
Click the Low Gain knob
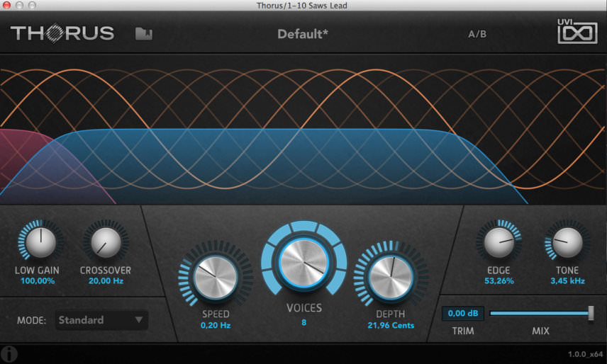(x=40, y=242)
